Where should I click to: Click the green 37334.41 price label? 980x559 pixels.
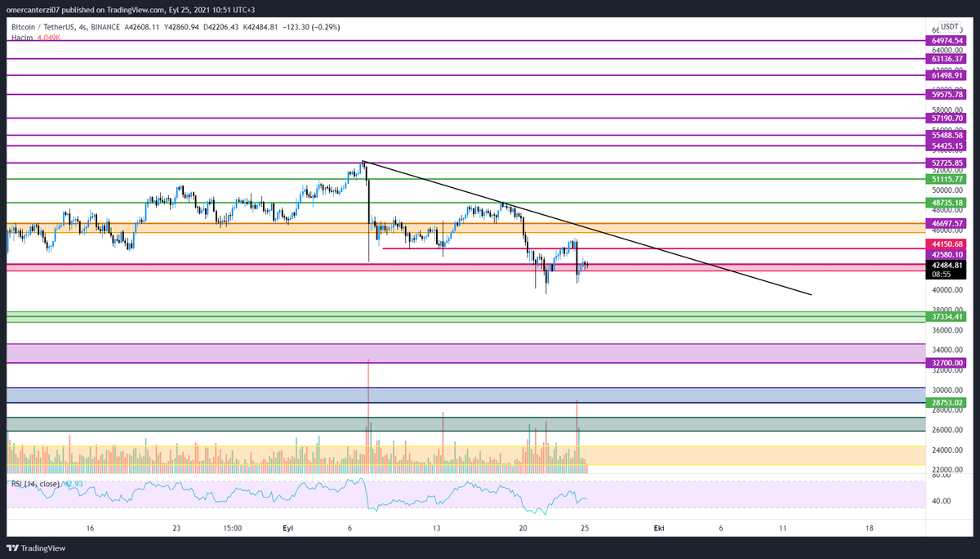pyautogui.click(x=948, y=316)
